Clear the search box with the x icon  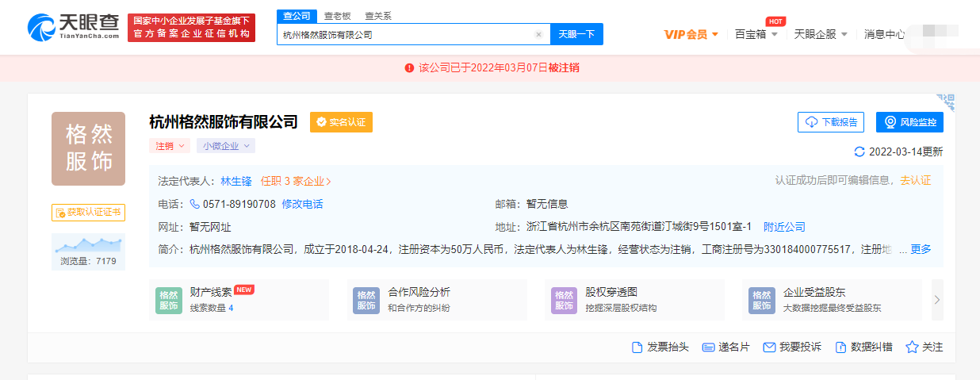click(538, 35)
